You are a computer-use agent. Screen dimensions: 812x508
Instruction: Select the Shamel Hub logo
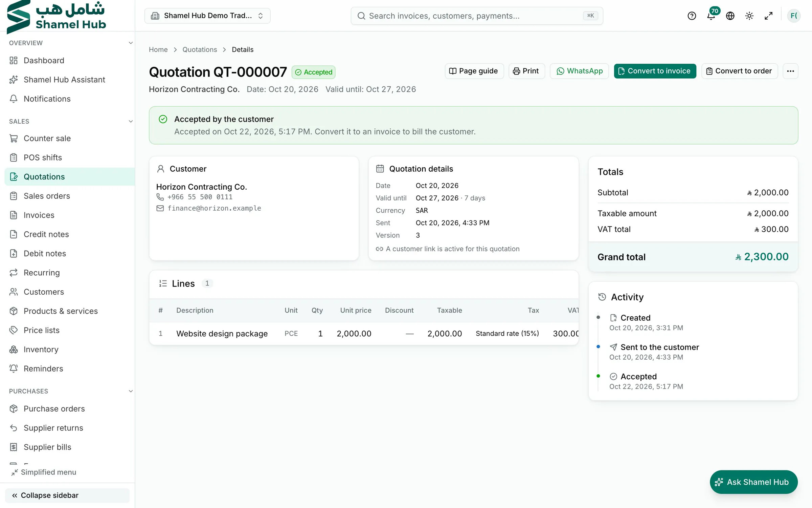tap(57, 16)
